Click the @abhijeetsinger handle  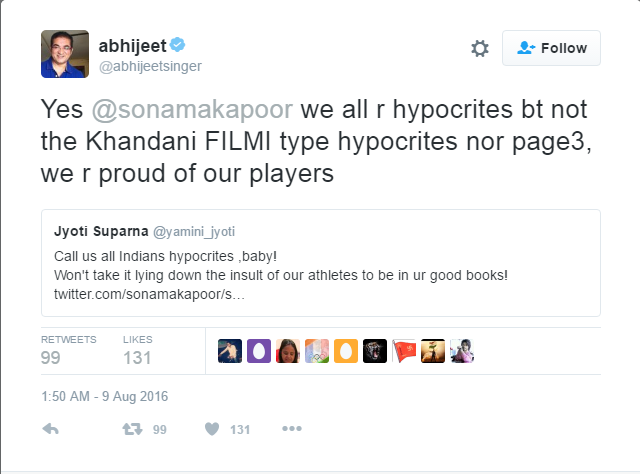[x=148, y=67]
